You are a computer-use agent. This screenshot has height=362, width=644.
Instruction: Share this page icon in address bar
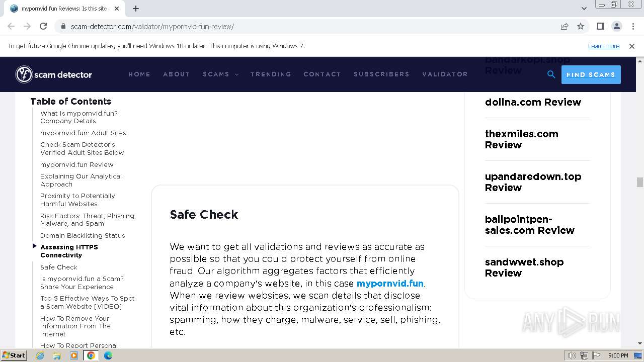coord(565,26)
